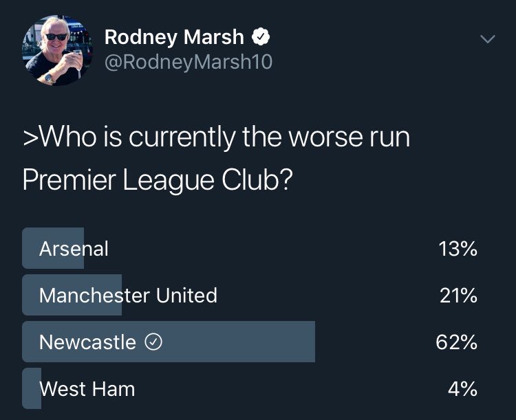
Task: Click the 4% result for West Ham
Action: (x=462, y=389)
